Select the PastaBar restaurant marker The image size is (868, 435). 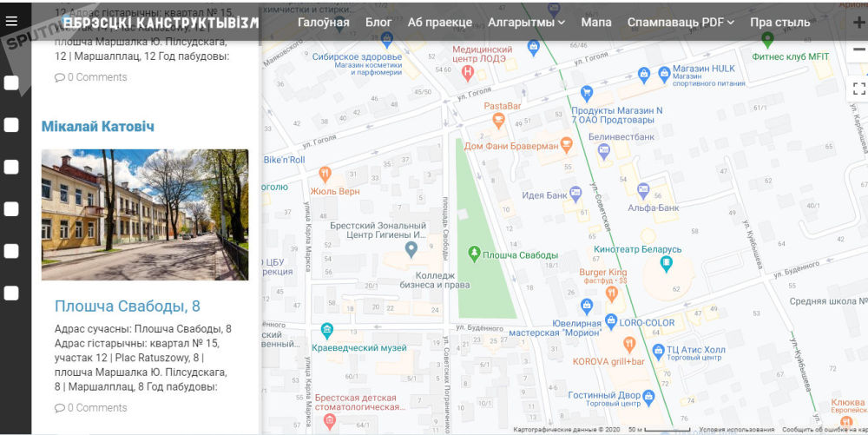pos(498,121)
